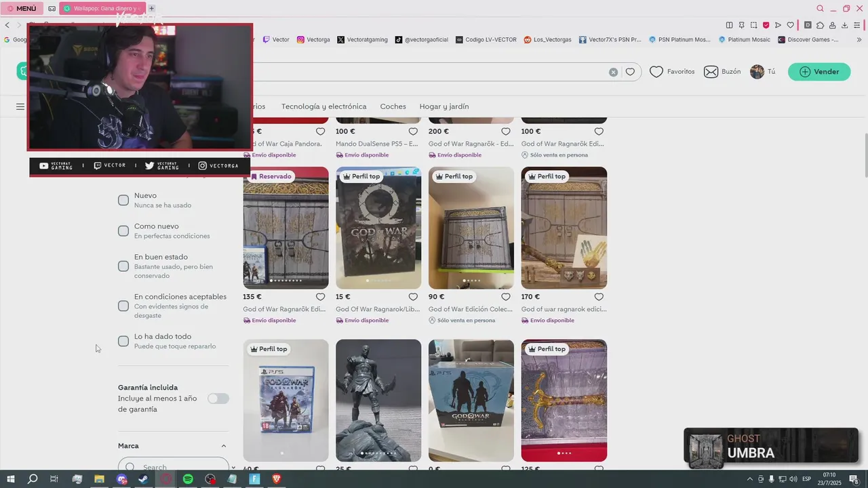Collapse the Marca filter section

224,446
